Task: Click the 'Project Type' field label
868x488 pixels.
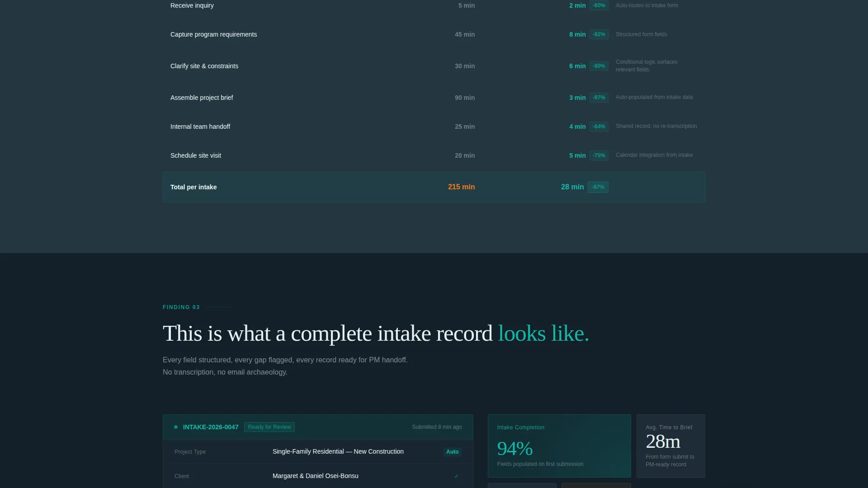Action: point(190,452)
